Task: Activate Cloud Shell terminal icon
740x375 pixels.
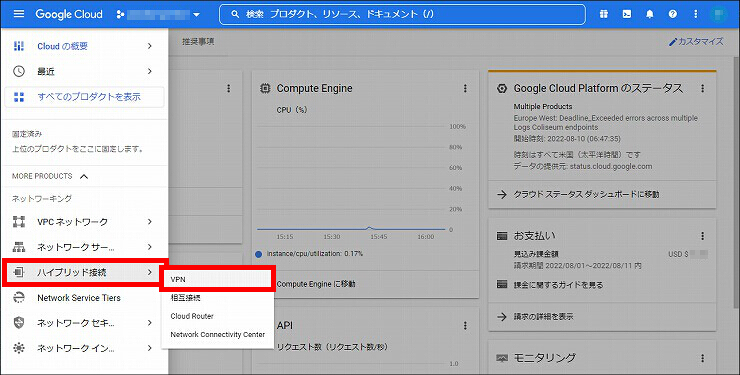Action: (x=627, y=14)
